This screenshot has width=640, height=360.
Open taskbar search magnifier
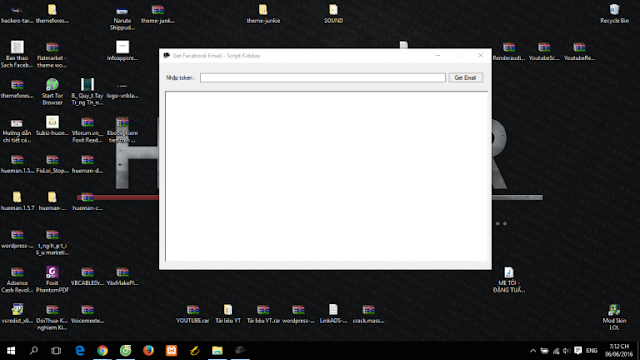pyautogui.click(x=33, y=351)
